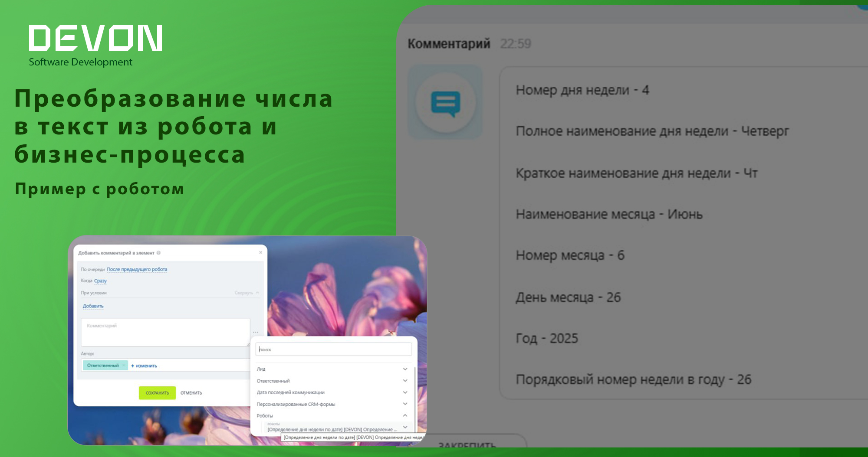Click the Ответственный author tag
The image size is (868, 457).
(x=103, y=366)
